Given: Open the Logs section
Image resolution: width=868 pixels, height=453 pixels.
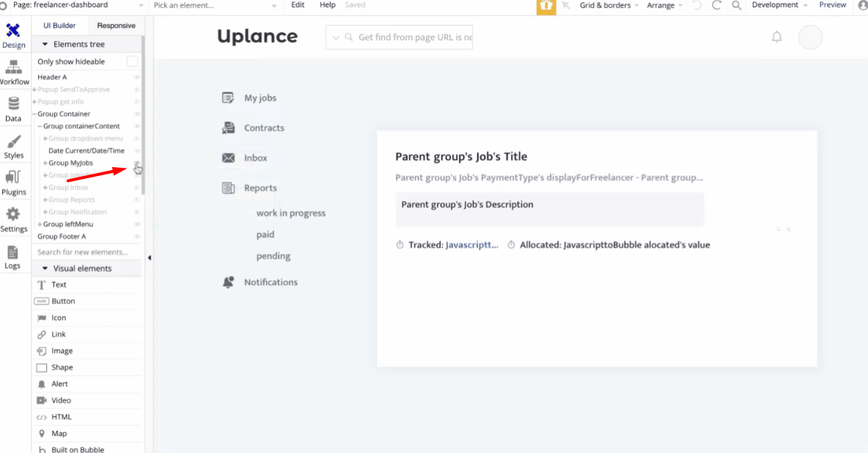Looking at the screenshot, I should coord(13,257).
